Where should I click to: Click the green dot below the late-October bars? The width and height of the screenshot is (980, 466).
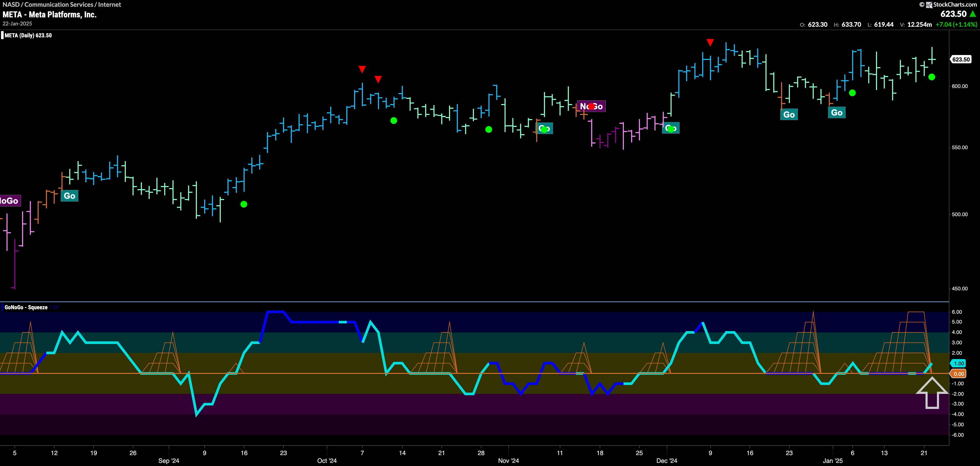[x=489, y=130]
